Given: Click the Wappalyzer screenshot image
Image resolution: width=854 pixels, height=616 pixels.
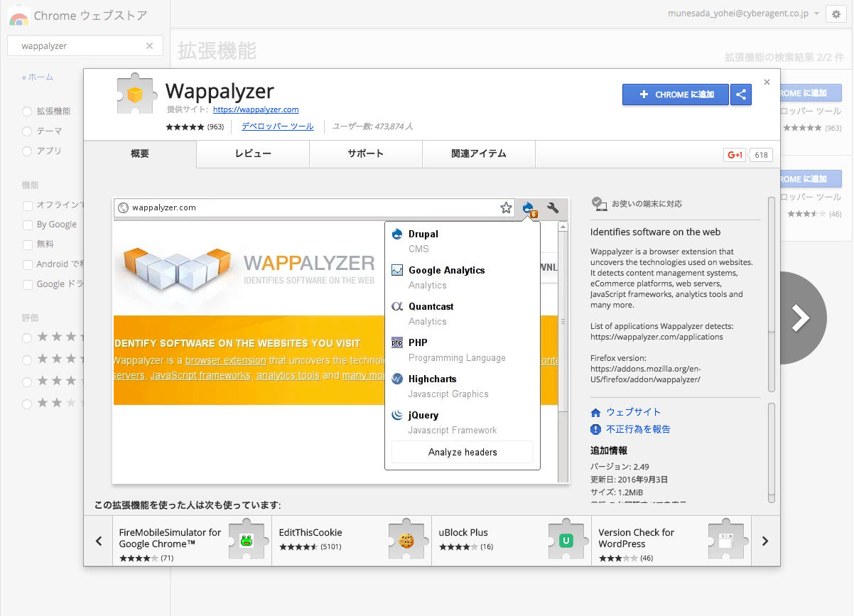Looking at the screenshot, I should pyautogui.click(x=341, y=341).
